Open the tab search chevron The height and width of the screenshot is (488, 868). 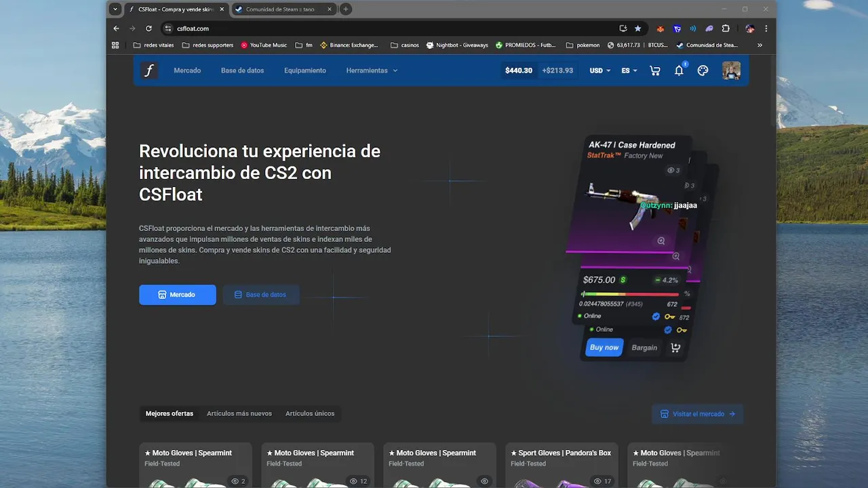click(x=115, y=9)
